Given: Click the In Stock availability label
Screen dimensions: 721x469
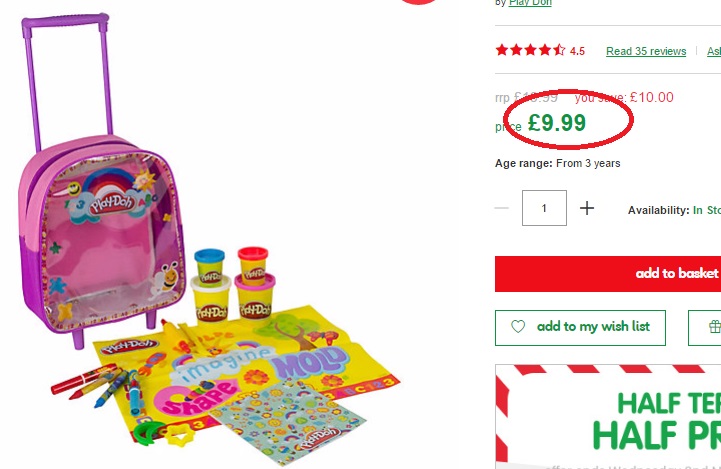Looking at the screenshot, I should coord(707,210).
